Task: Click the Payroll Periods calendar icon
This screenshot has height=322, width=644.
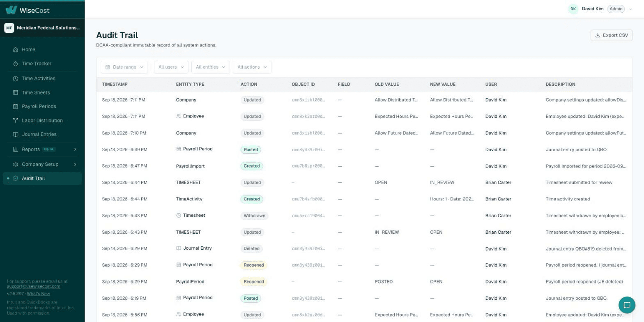Action: coord(16,106)
